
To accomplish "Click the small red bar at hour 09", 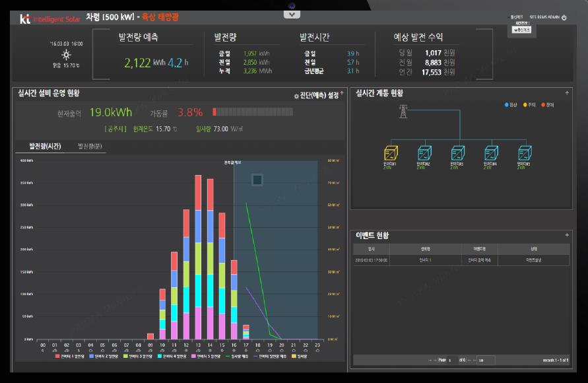I will pos(150,336).
